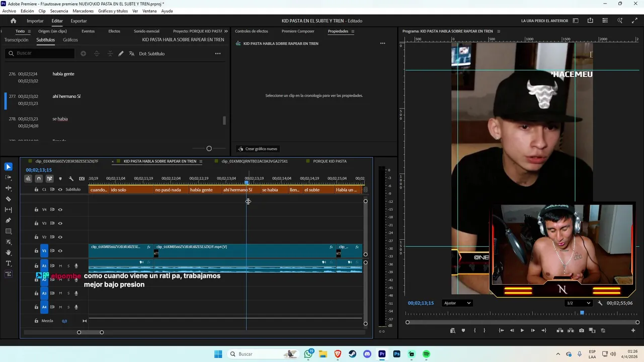Screen dimensions: 644x362
Task: Click Crear gráfico nuevo button
Action: click(x=257, y=149)
